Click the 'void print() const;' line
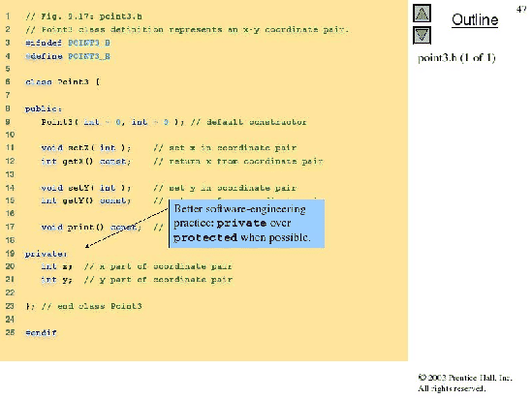532x399 pixels. [91, 228]
